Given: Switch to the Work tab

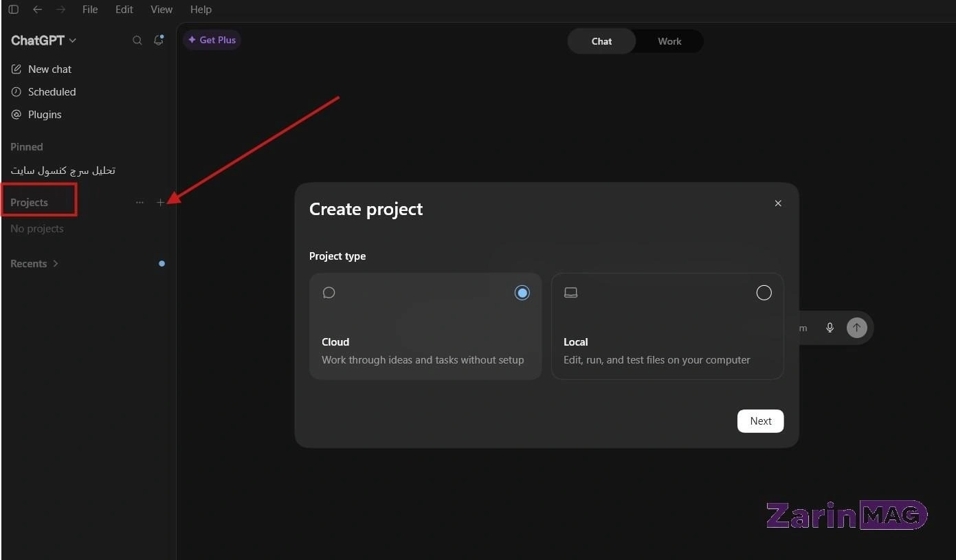Looking at the screenshot, I should point(669,41).
